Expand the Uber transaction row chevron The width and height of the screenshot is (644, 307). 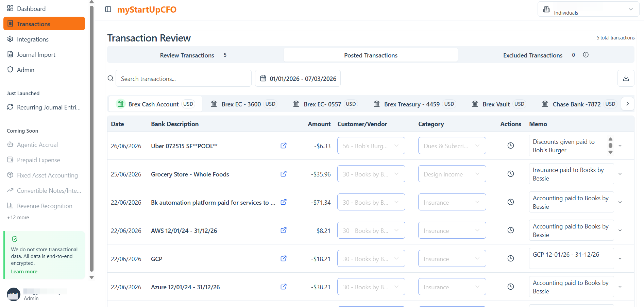620,146
